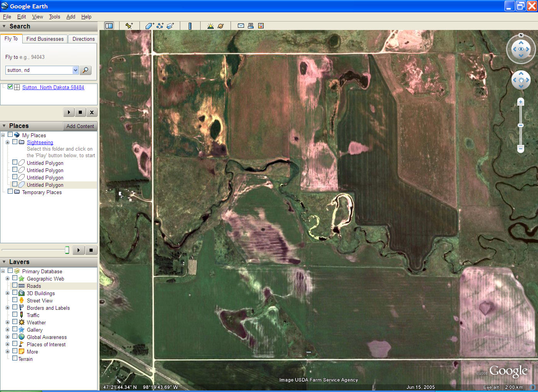This screenshot has width=538, height=392.
Task: Play search results tour button
Action: [69, 112]
